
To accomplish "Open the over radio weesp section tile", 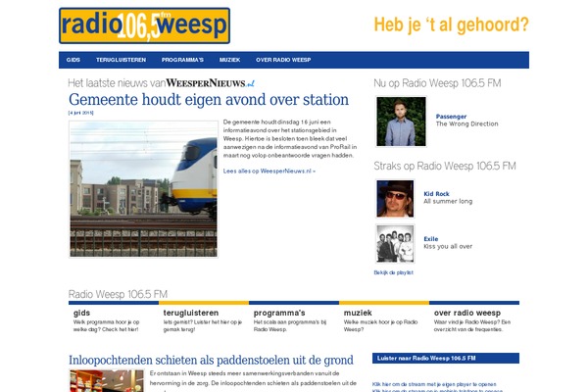I will [x=474, y=318].
